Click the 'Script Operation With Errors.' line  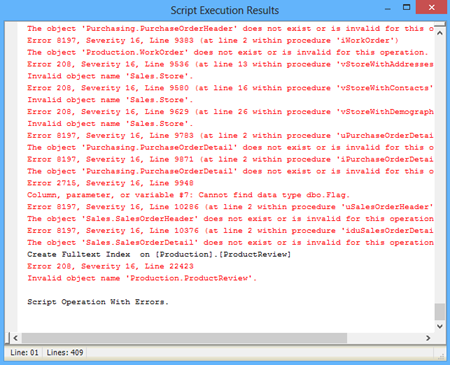pos(98,302)
